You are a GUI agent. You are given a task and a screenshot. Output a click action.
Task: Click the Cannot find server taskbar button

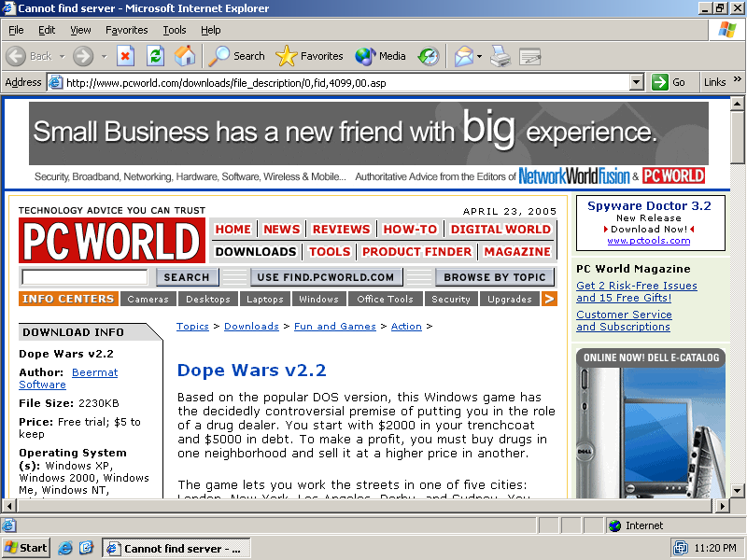(176, 549)
